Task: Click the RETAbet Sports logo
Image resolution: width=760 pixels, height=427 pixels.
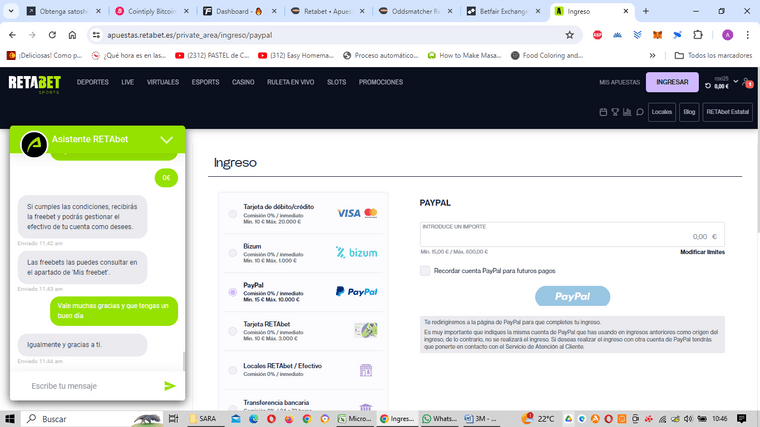Action: pyautogui.click(x=34, y=84)
